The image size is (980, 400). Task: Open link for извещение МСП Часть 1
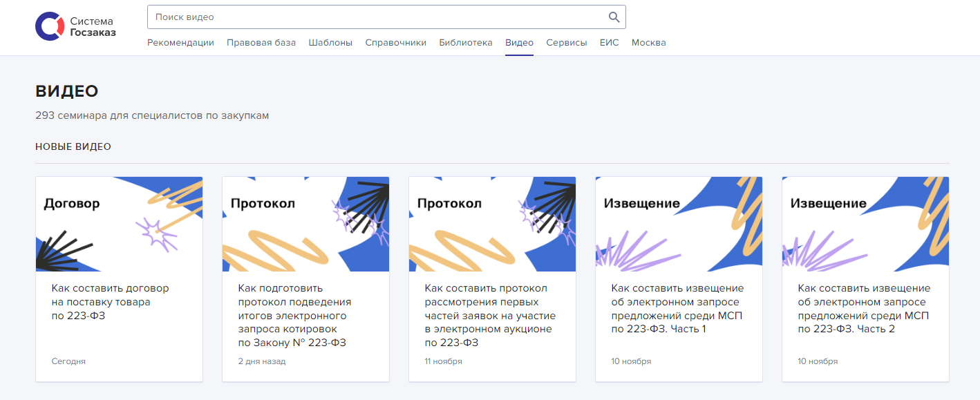coord(677,309)
